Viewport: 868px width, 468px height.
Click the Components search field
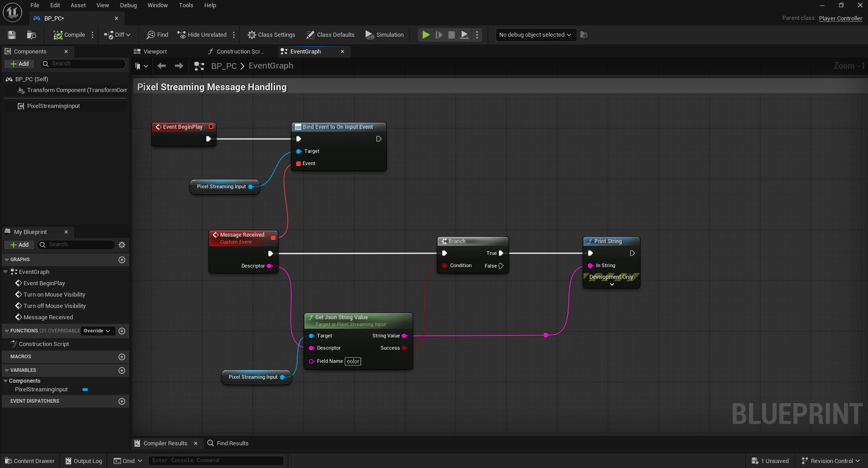pyautogui.click(x=83, y=64)
